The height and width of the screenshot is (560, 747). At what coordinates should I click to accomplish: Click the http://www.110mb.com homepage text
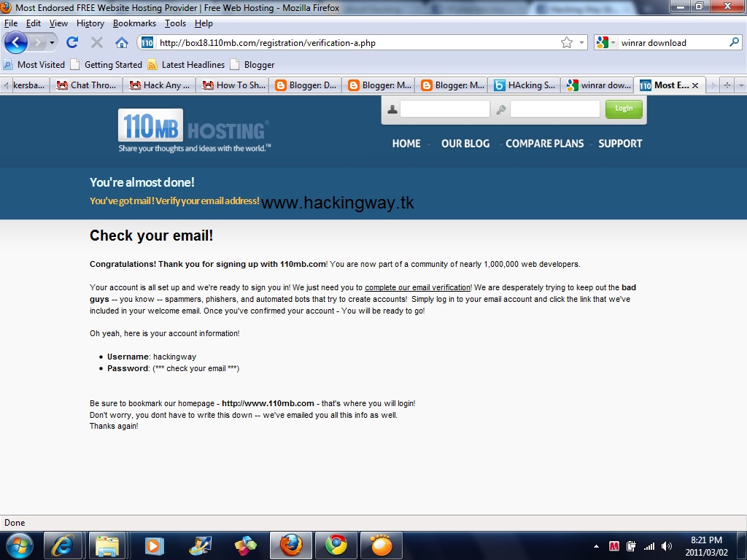(268, 403)
